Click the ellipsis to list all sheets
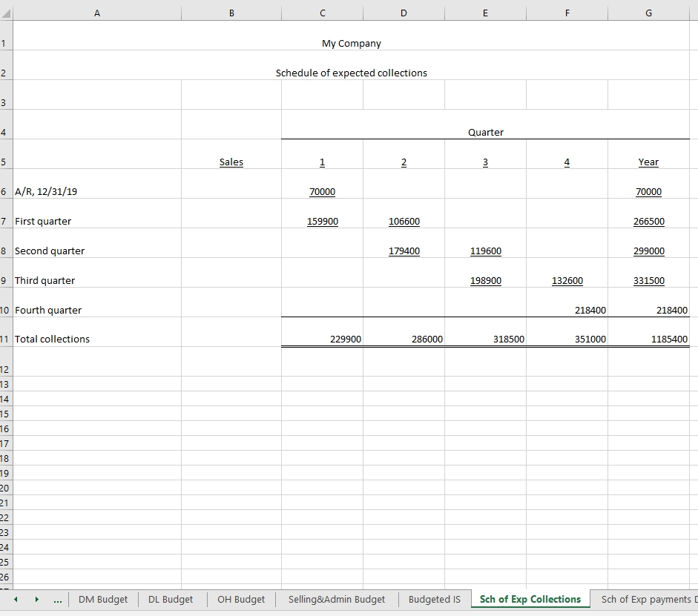Image resolution: width=698 pixels, height=616 pixels. (x=57, y=599)
